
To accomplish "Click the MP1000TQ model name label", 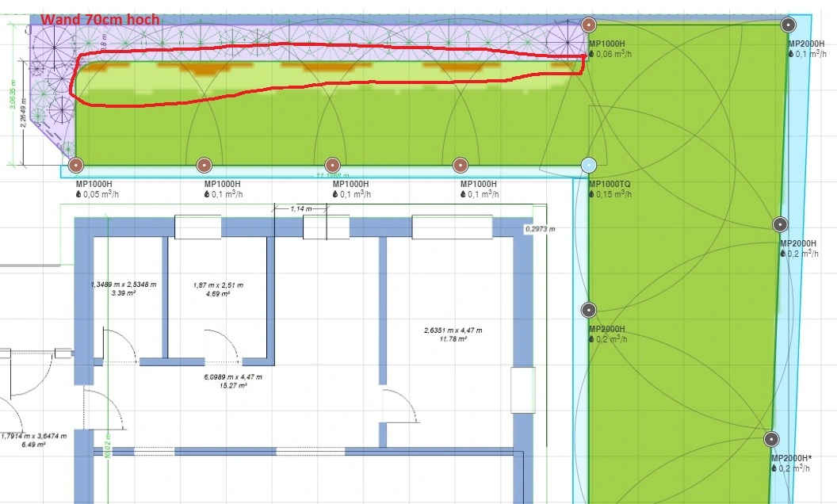I will pyautogui.click(x=610, y=184).
